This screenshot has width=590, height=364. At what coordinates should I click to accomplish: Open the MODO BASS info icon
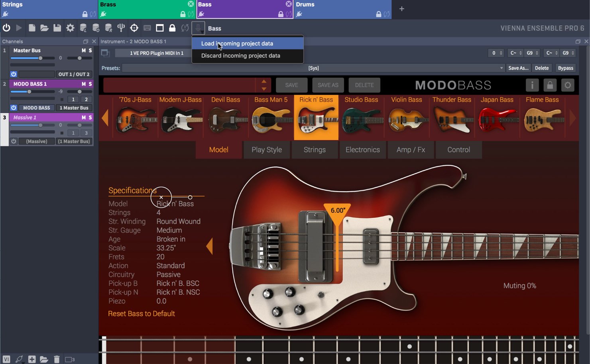pos(532,85)
